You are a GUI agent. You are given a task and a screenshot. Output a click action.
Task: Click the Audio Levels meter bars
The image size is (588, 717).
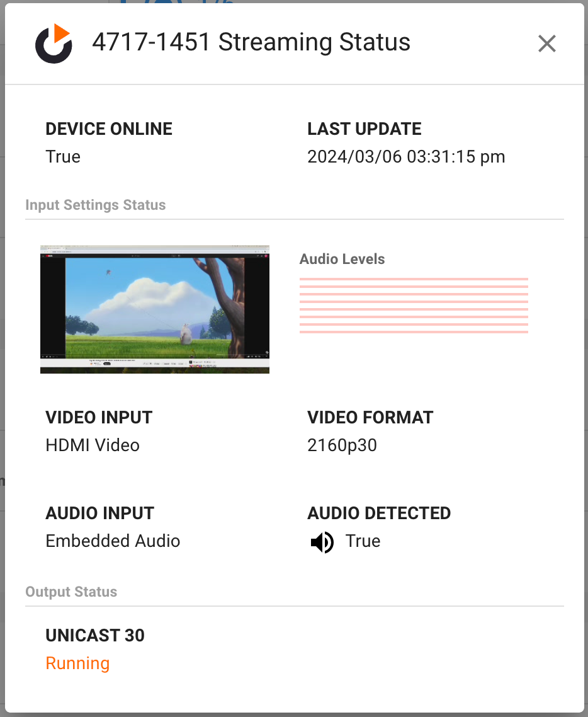[x=414, y=306]
